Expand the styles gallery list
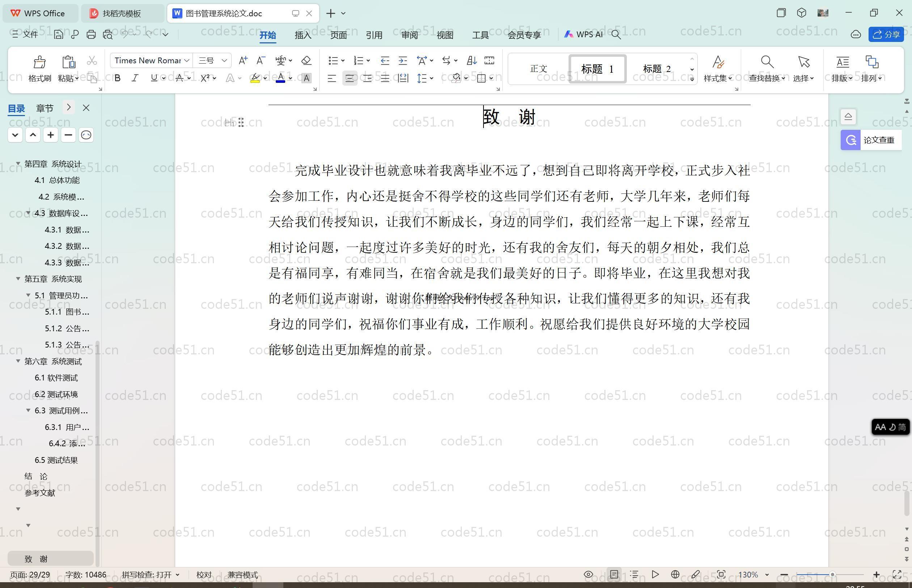 point(692,79)
